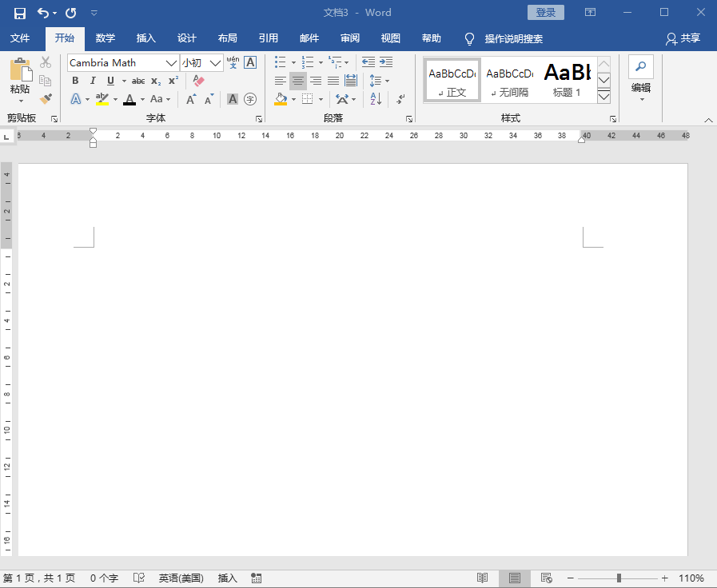Toggle strikethrough (abc) formatting

(138, 81)
